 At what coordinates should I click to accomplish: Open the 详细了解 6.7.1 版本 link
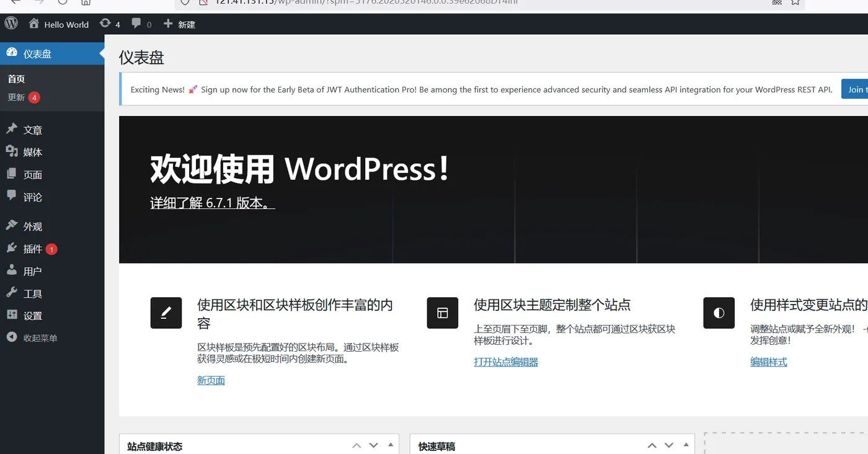pyautogui.click(x=213, y=203)
